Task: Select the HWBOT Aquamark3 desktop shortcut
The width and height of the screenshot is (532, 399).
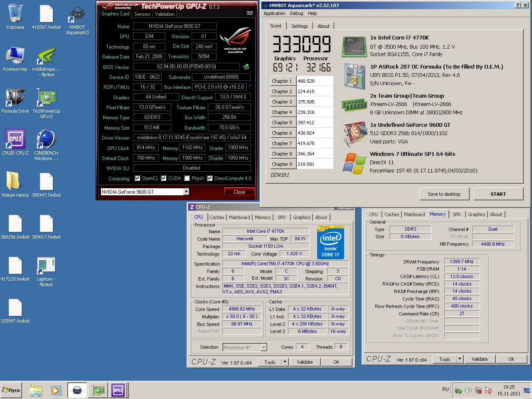Action: [x=77, y=20]
